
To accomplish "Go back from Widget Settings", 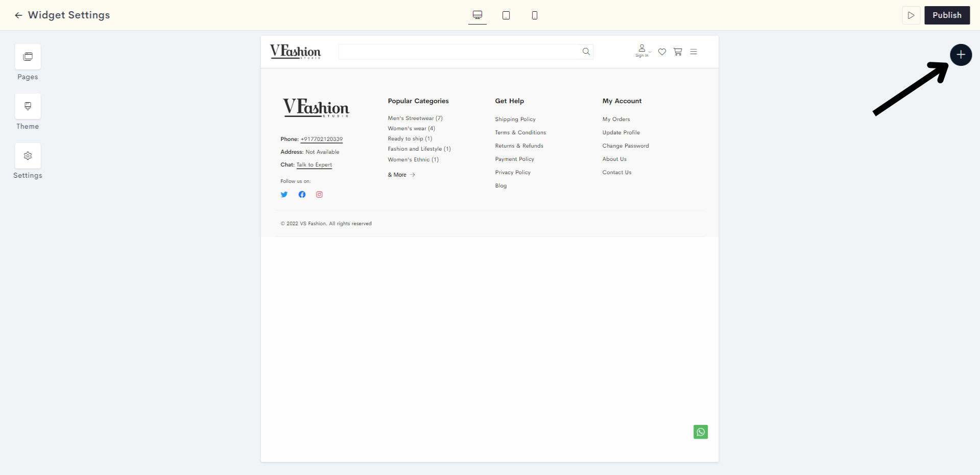I will tap(18, 15).
